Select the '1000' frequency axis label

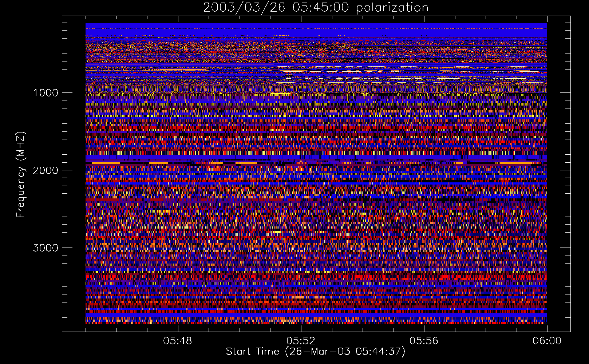coord(46,93)
